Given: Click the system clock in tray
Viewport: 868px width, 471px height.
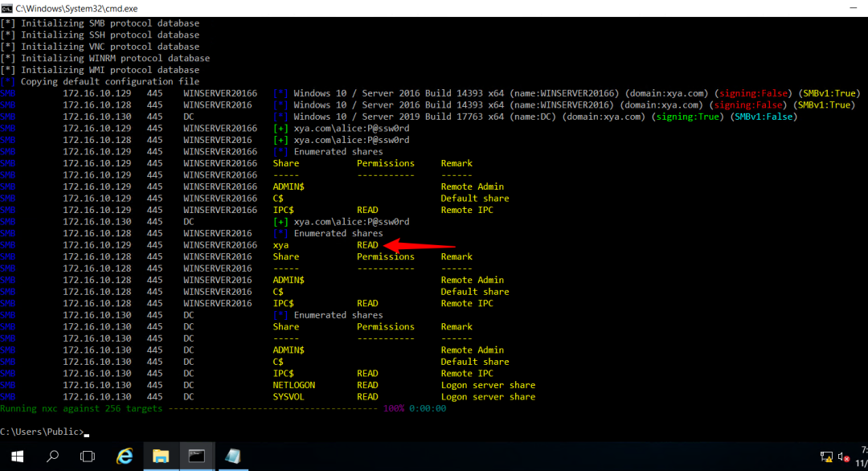Looking at the screenshot, I should coord(863,457).
